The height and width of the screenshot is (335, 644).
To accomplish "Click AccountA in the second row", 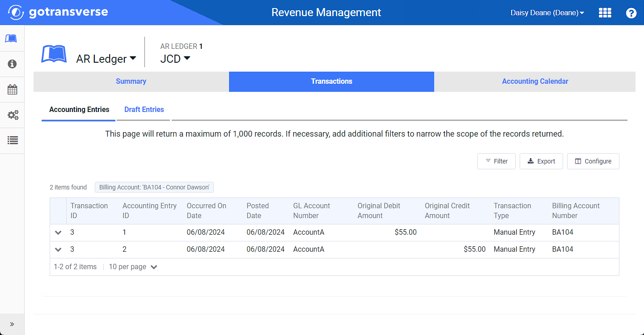I will [309, 249].
